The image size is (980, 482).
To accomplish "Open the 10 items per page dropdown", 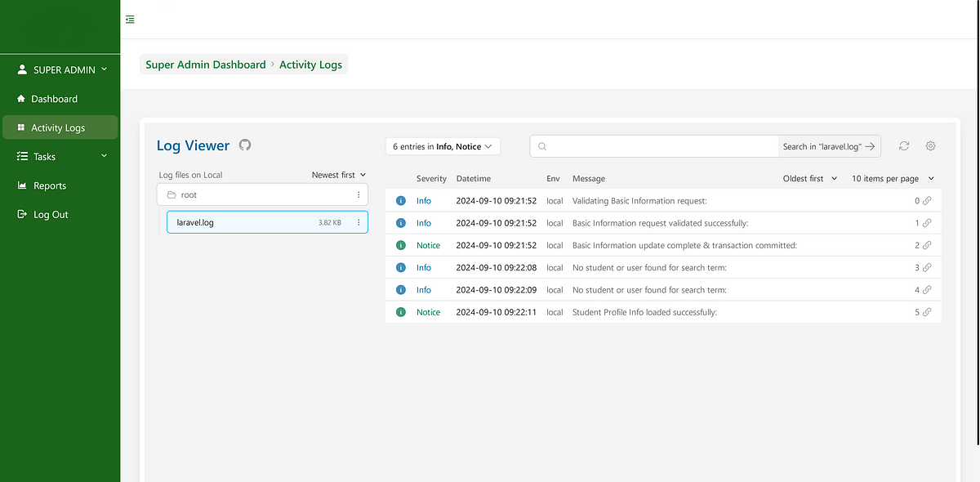I will 893,178.
